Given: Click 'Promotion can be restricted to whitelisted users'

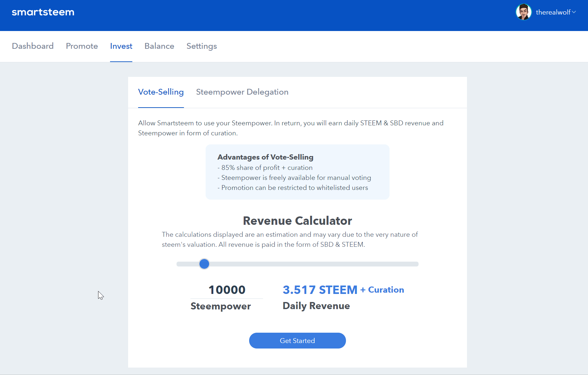Looking at the screenshot, I should pos(293,188).
